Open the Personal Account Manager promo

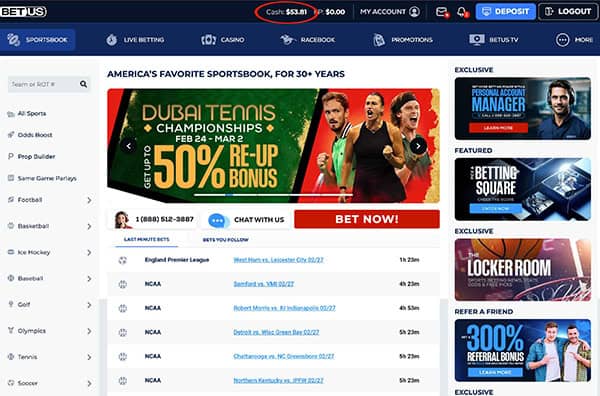pos(522,108)
